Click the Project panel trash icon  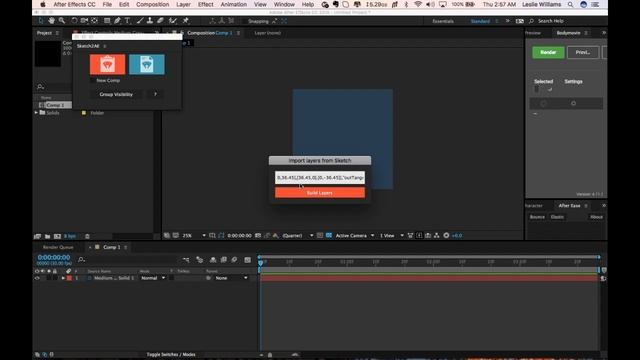87,236
